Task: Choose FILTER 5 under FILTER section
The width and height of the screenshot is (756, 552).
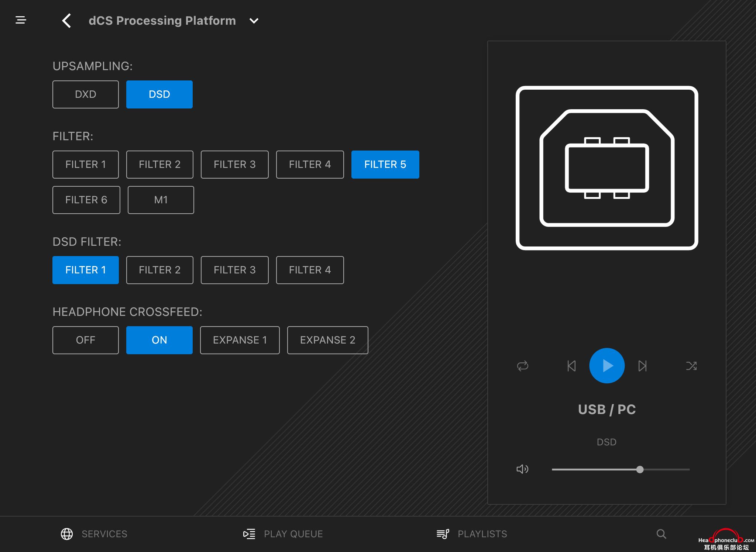Action: pos(385,165)
